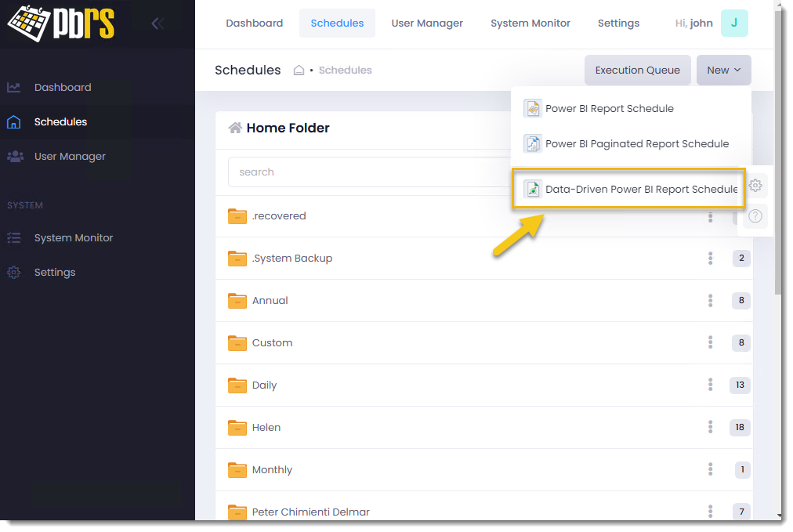Open the Execution Queue
The height and width of the screenshot is (532, 793).
click(638, 71)
